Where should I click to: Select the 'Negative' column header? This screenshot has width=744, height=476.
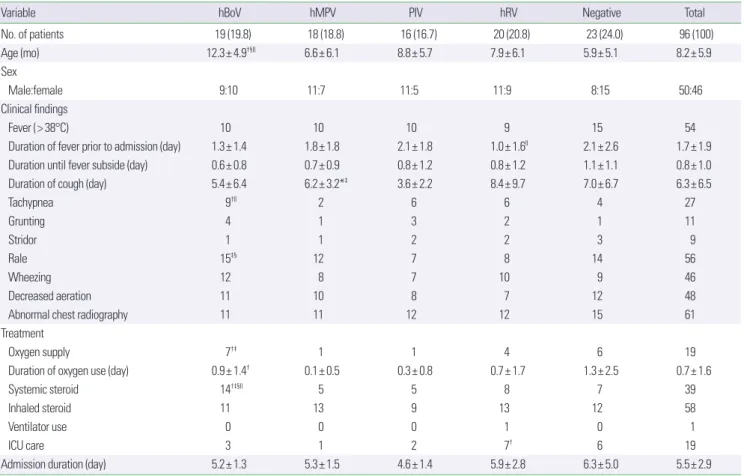pos(602,13)
